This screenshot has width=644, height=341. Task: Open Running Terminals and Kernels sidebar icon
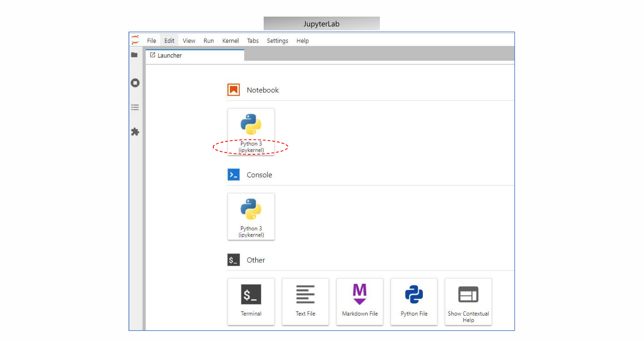tap(135, 83)
